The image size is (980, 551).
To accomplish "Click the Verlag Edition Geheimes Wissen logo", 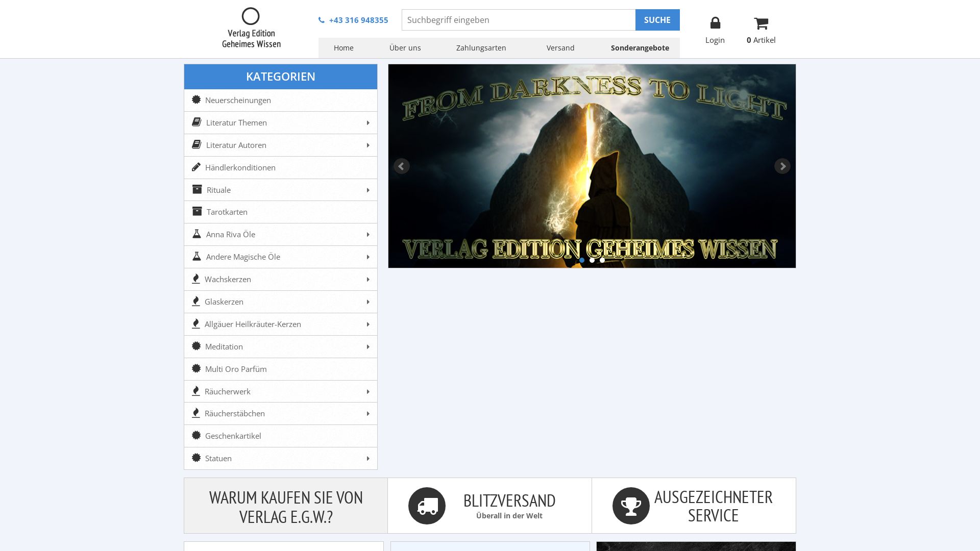I will tap(251, 28).
